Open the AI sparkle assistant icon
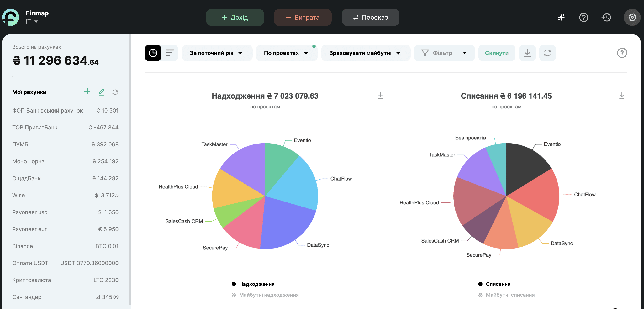The image size is (644, 309). click(x=561, y=17)
